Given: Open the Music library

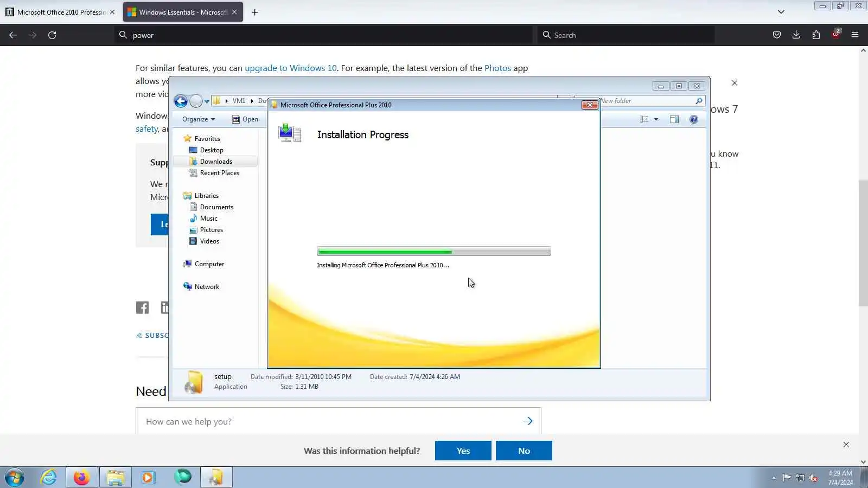Looking at the screenshot, I should [x=209, y=219].
